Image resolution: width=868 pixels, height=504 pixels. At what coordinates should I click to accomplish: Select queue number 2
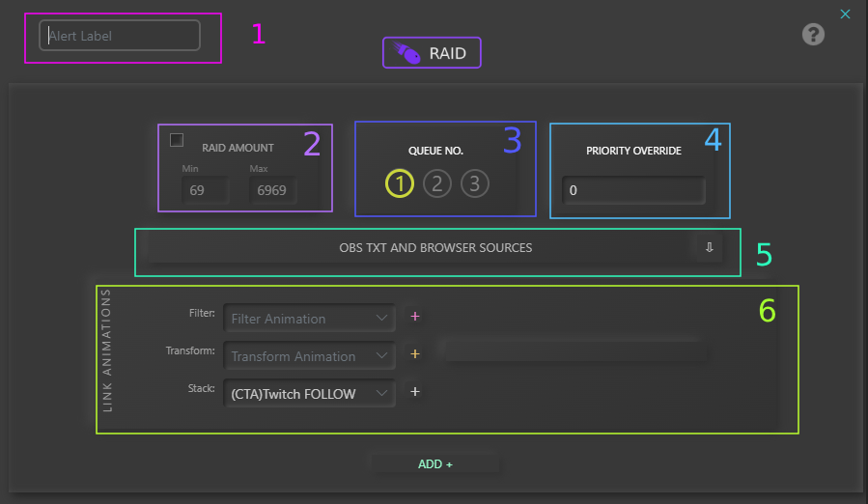pyautogui.click(x=437, y=182)
